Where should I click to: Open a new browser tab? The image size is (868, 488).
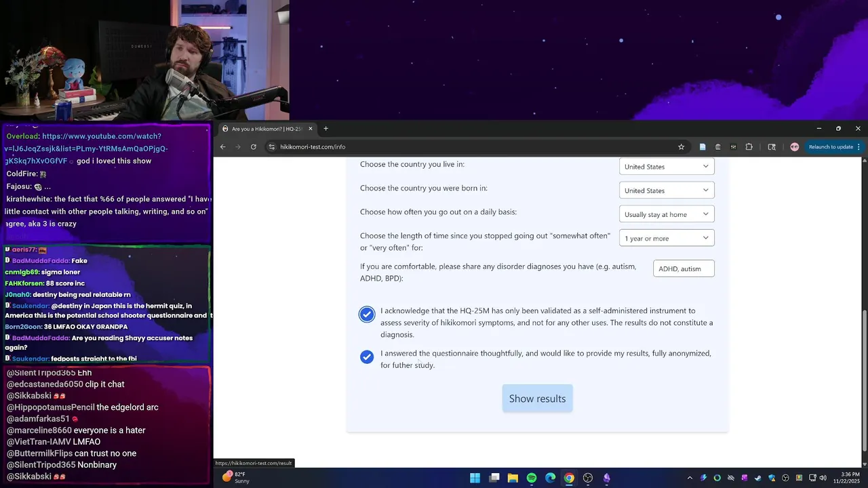pos(325,129)
